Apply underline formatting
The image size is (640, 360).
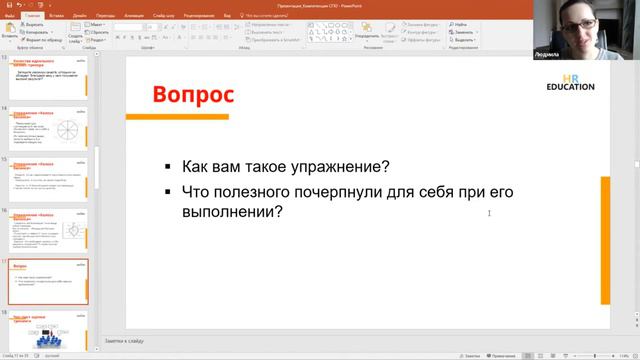click(132, 38)
